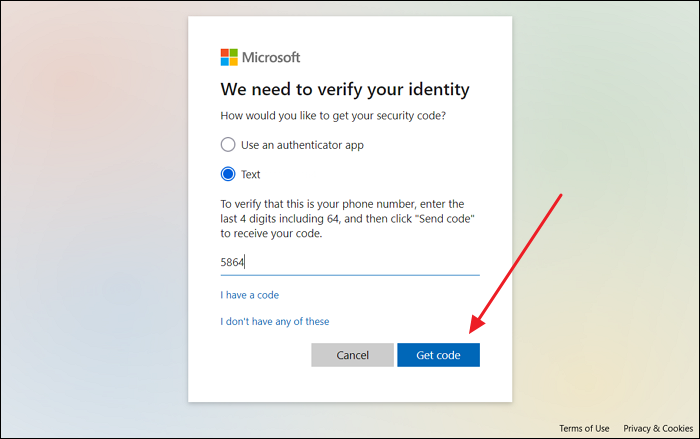Click the "How would you like" question text
This screenshot has width=700, height=439.
(x=333, y=116)
